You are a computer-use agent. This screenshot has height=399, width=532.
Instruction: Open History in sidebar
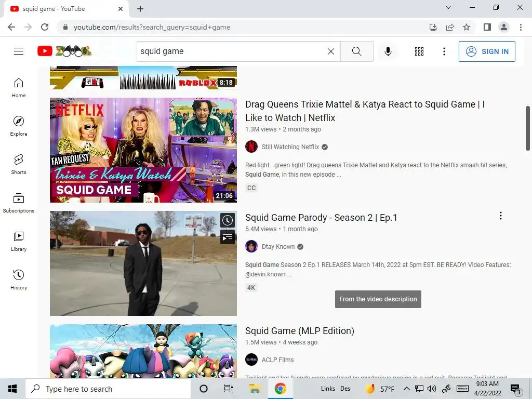[19, 280]
